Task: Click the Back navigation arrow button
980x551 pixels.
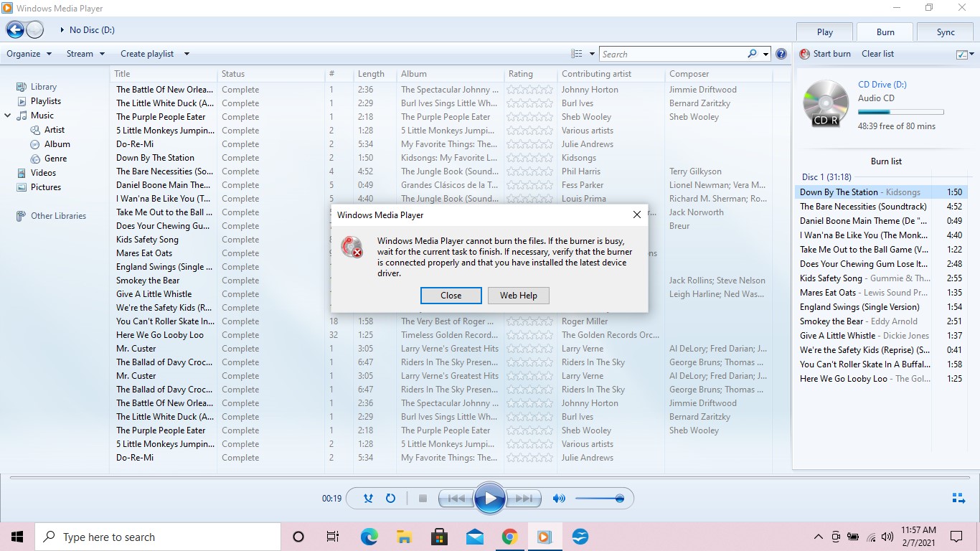Action: (15, 29)
